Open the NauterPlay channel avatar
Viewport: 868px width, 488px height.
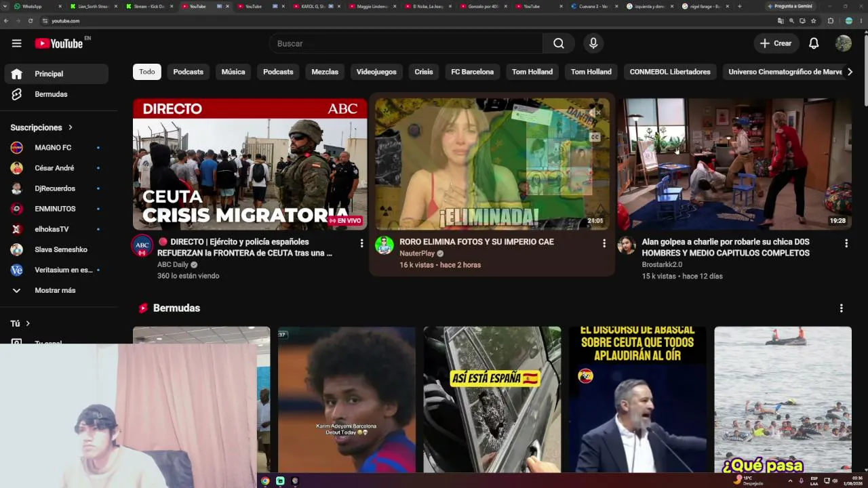point(384,245)
